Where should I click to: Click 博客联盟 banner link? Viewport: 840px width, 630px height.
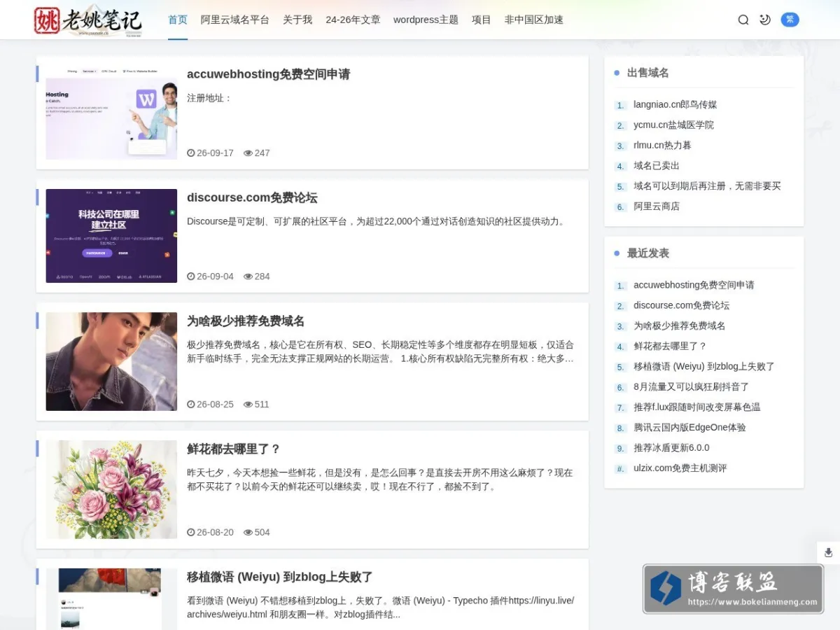733,589
